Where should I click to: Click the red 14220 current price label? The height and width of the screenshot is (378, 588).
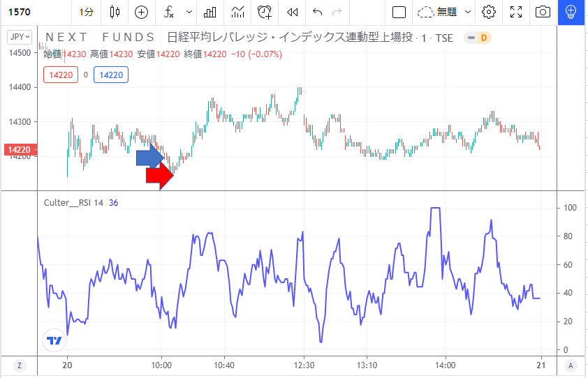[20, 149]
